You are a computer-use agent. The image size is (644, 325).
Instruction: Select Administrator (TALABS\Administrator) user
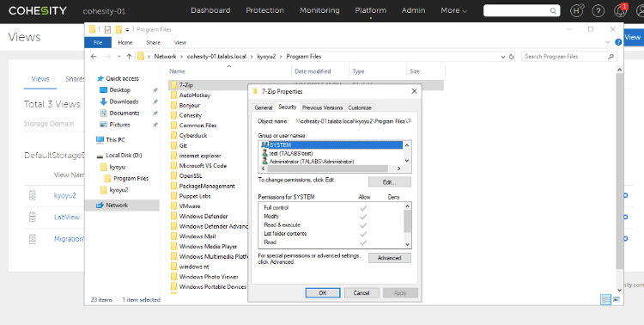click(312, 162)
